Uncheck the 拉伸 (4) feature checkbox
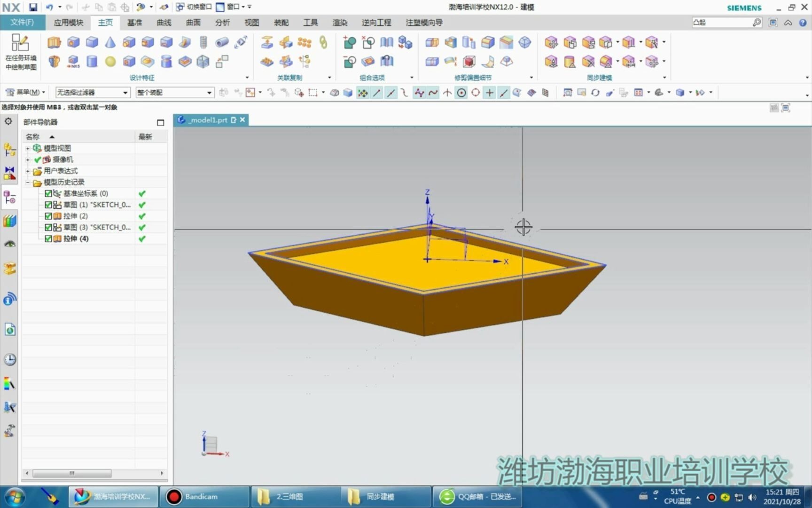 coord(48,238)
